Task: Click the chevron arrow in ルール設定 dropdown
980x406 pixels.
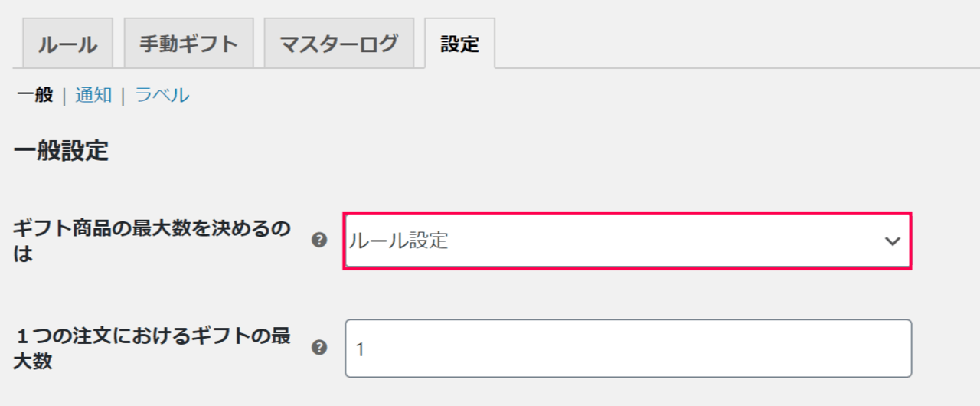Action: (892, 241)
